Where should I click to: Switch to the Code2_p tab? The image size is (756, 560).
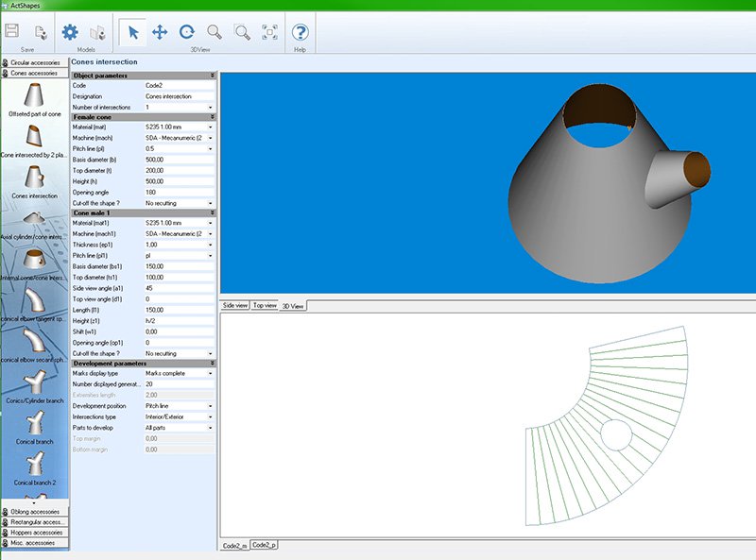tap(264, 546)
